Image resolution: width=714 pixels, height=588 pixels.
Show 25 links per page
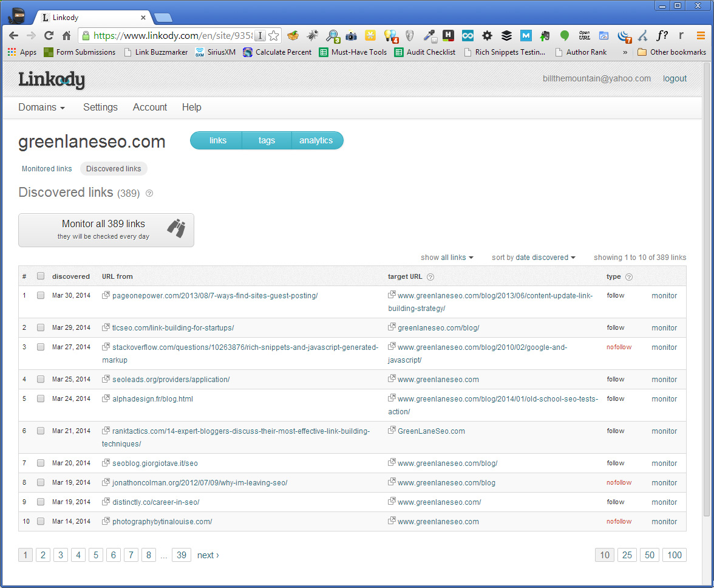click(x=627, y=555)
